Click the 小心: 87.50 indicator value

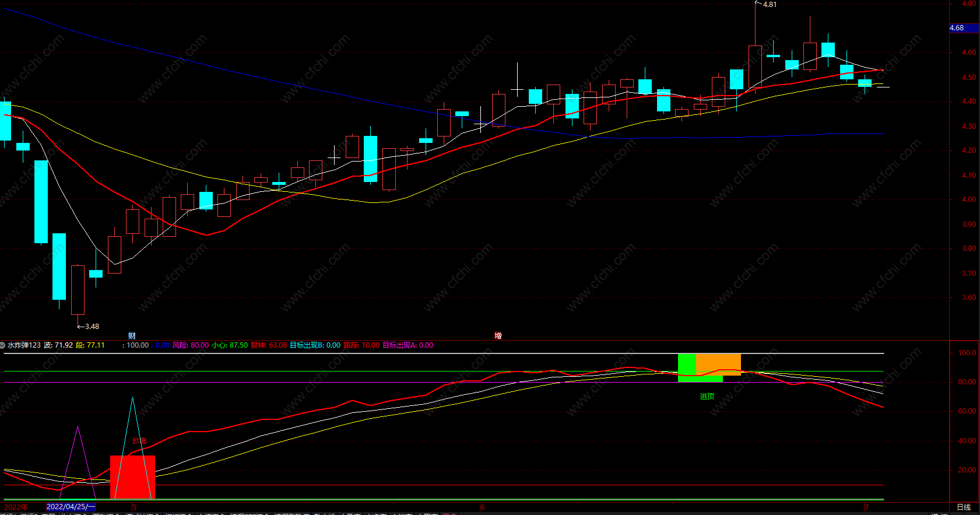[230, 345]
